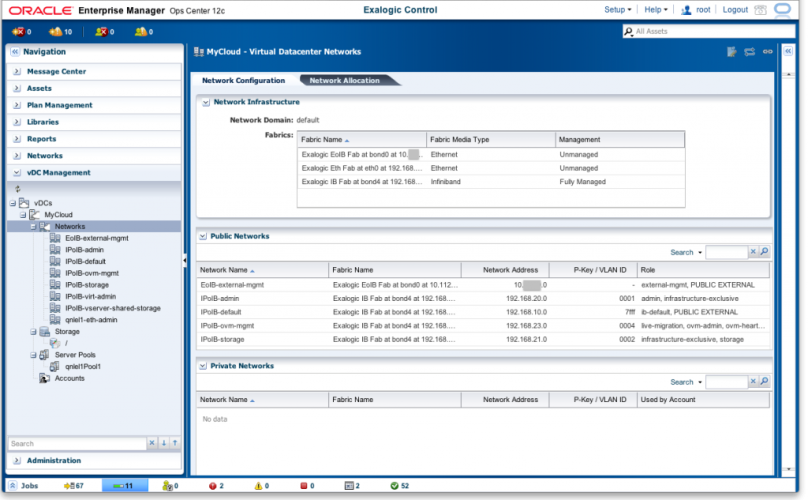Select IPoIB-vserver-shared-storage tree item
808x500 pixels.
(x=113, y=308)
